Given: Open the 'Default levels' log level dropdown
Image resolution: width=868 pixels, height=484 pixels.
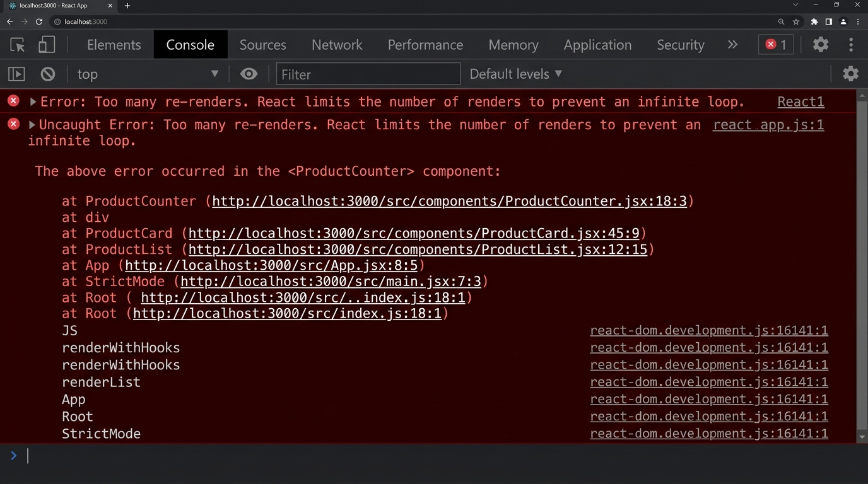Looking at the screenshot, I should point(515,74).
